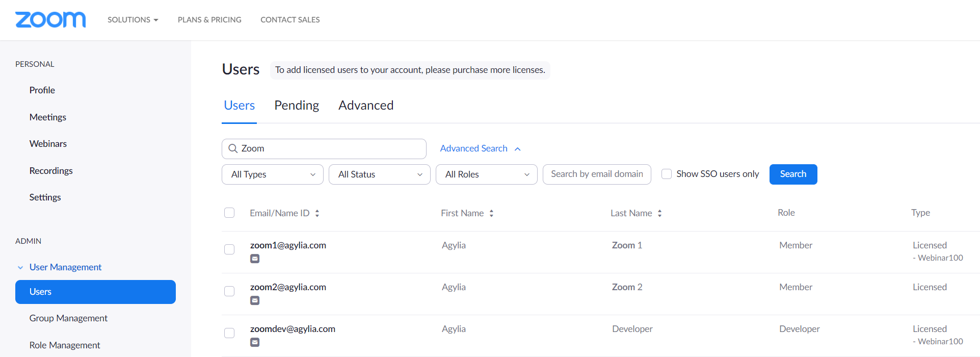The width and height of the screenshot is (980, 357).
Task: Click the First Name column header
Action: 462,213
